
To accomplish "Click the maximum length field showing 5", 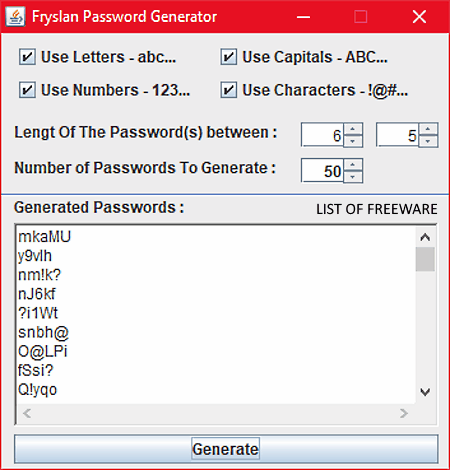I will tap(398, 135).
